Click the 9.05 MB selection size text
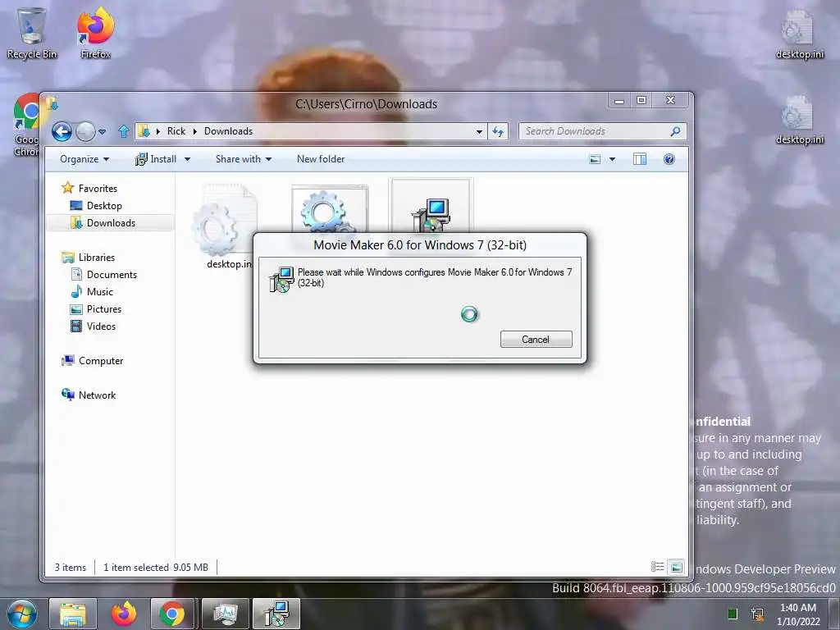Viewport: 840px width, 630px height. 190,568
